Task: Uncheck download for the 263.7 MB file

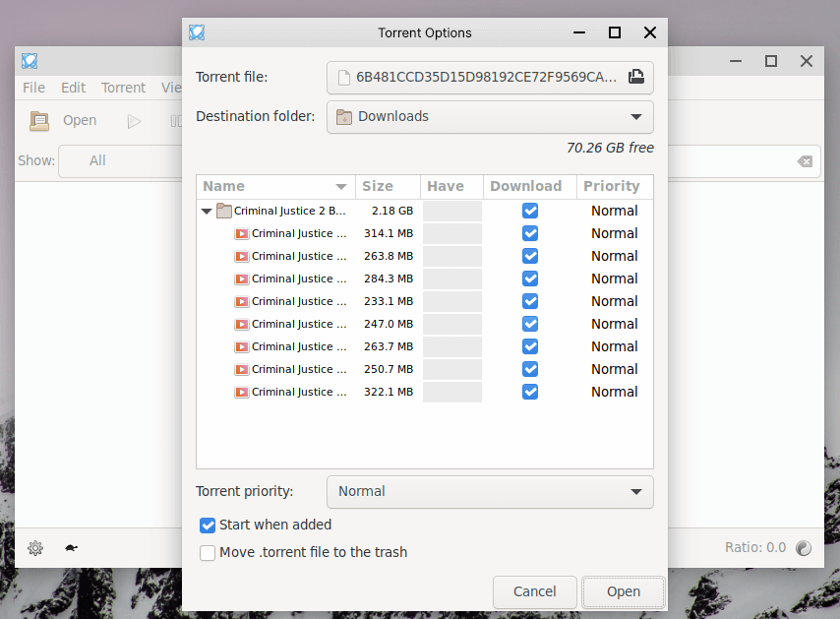Action: click(x=530, y=346)
